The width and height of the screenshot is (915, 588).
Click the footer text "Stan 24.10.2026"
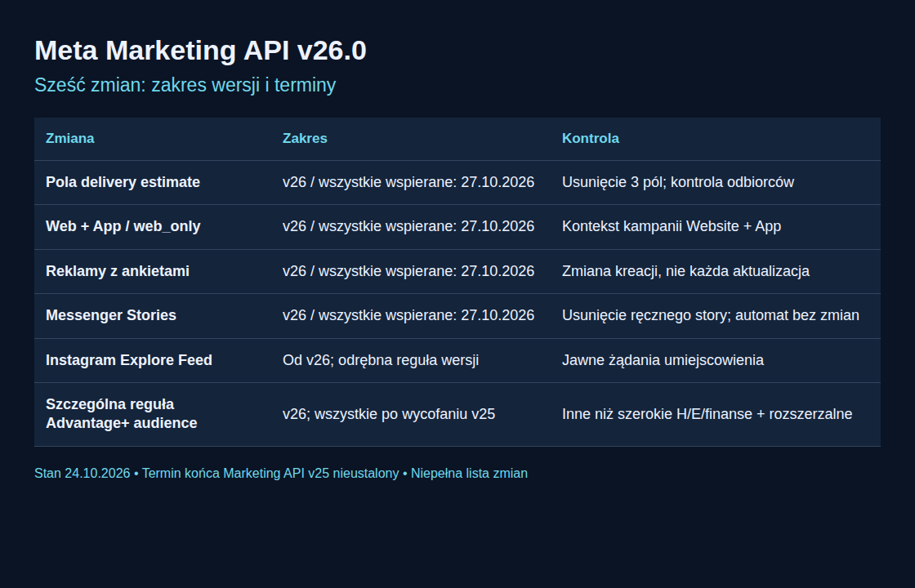click(x=83, y=473)
